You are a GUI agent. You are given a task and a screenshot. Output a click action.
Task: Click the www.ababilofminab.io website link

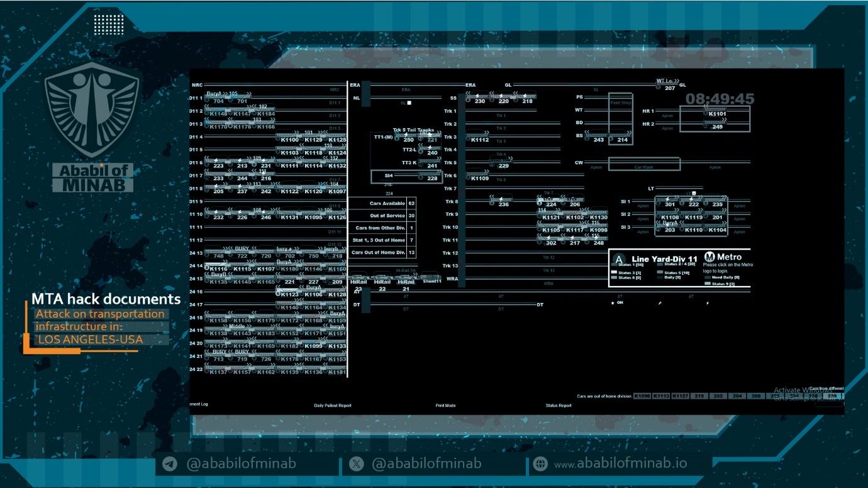(620, 464)
